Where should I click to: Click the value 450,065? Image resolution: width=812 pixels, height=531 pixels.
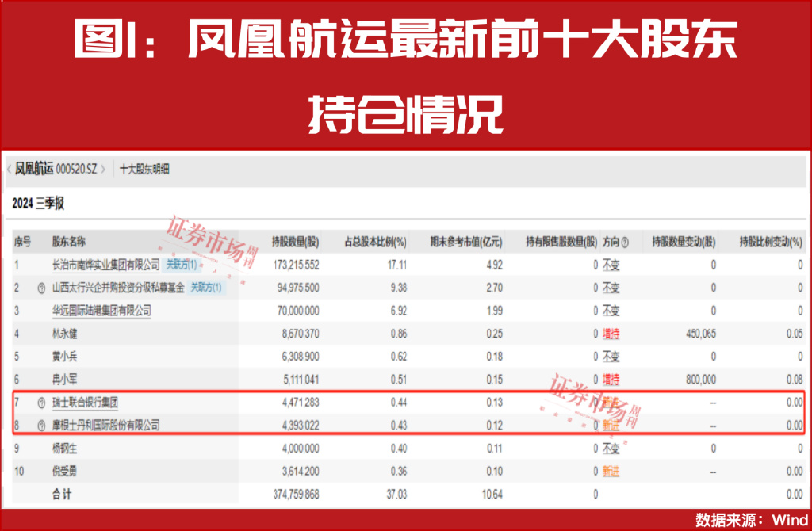pyautogui.click(x=701, y=334)
